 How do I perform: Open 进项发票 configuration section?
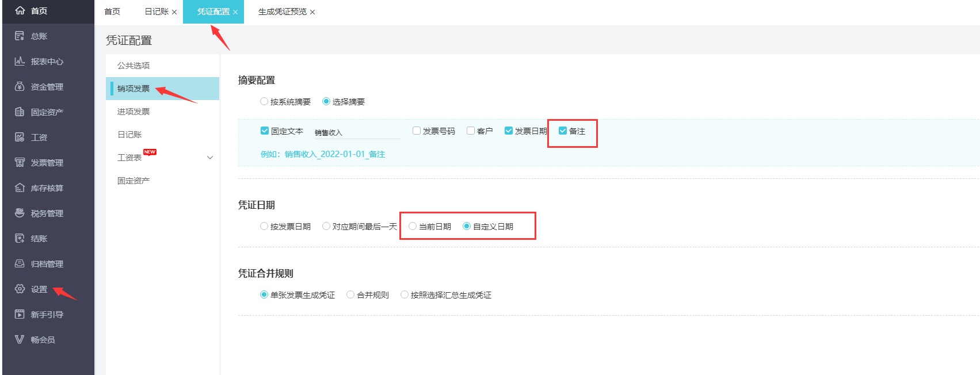point(134,112)
